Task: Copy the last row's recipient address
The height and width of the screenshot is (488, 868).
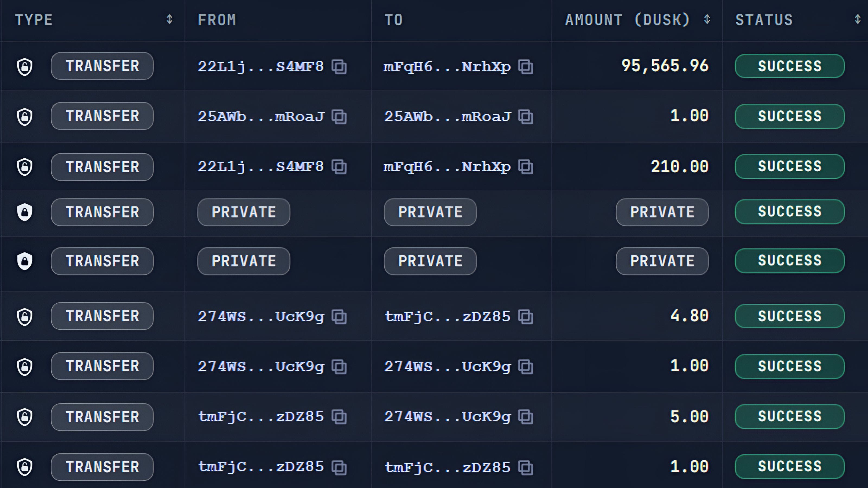Action: pyautogui.click(x=525, y=467)
